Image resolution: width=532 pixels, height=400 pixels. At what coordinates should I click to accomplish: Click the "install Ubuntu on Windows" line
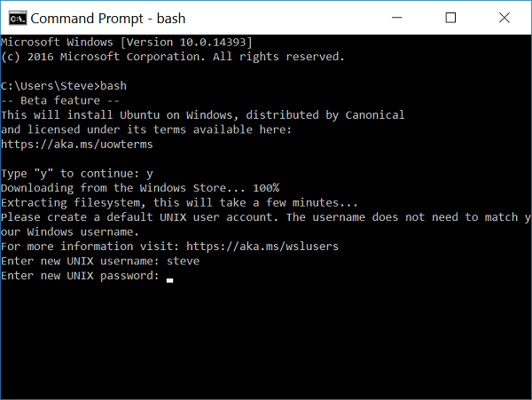click(x=202, y=114)
